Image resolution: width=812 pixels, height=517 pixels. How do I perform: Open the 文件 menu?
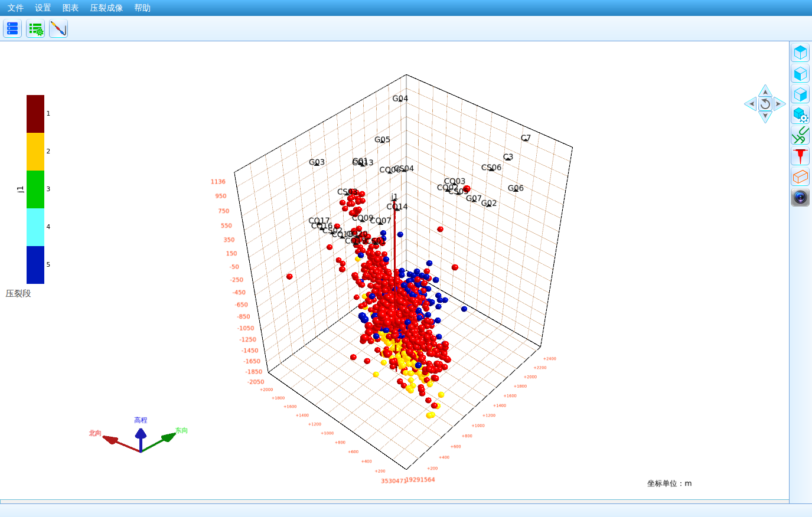point(15,8)
